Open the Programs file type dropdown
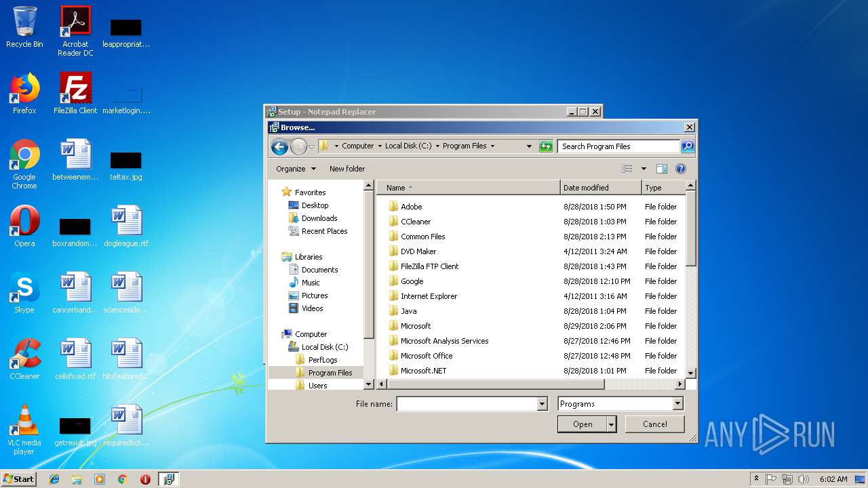Screen dimensions: 868x488 coord(677,404)
